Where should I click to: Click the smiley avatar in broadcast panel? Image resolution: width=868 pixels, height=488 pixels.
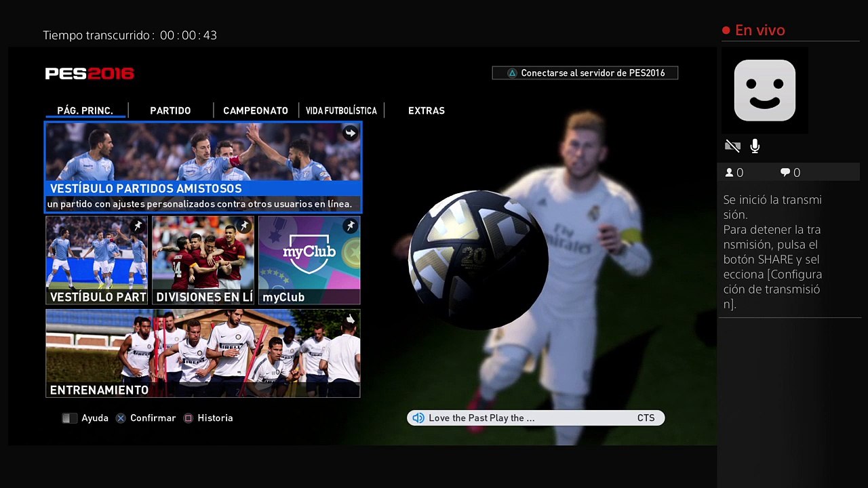coord(765,90)
